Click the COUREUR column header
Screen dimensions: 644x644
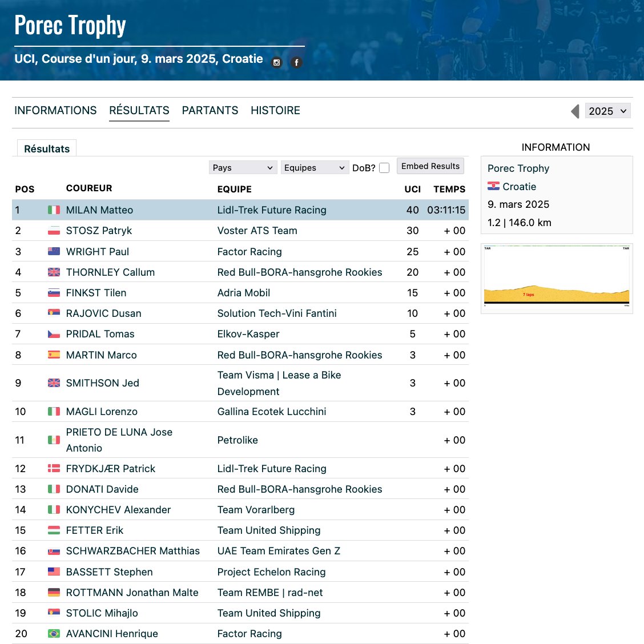(89, 188)
